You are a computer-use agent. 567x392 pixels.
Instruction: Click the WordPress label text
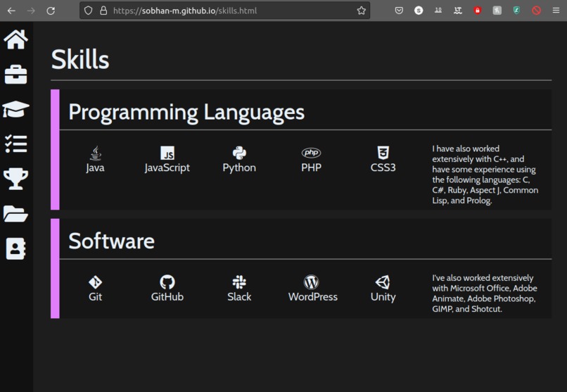[x=313, y=297]
